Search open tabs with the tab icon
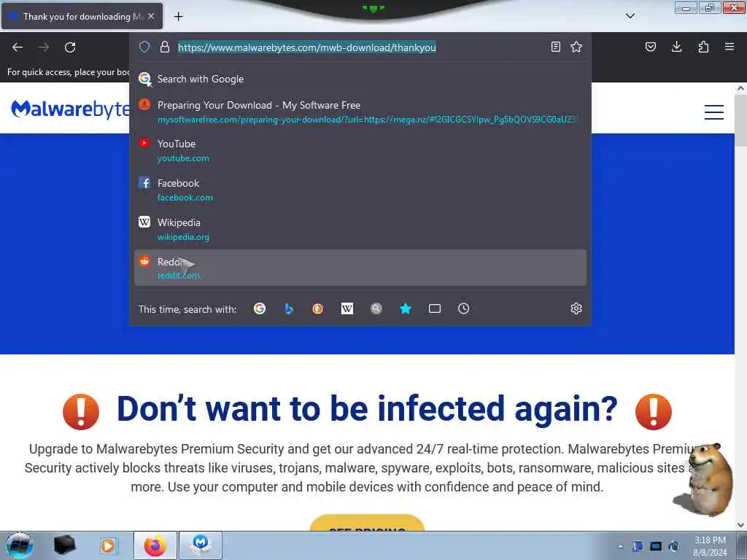Viewport: 747px width, 560px height. coord(435,308)
